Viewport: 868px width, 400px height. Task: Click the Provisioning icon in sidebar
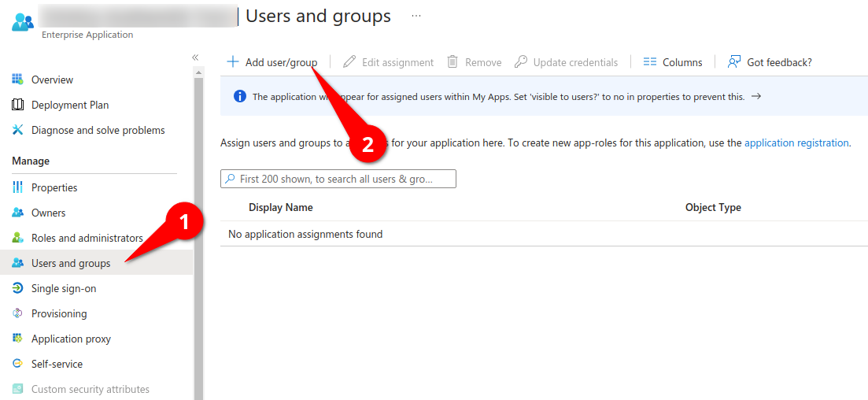17,313
